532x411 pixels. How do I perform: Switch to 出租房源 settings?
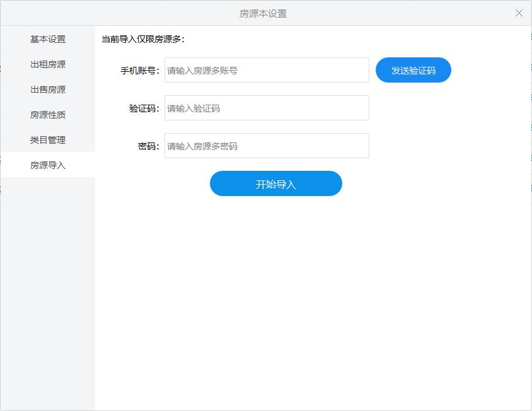click(x=48, y=64)
